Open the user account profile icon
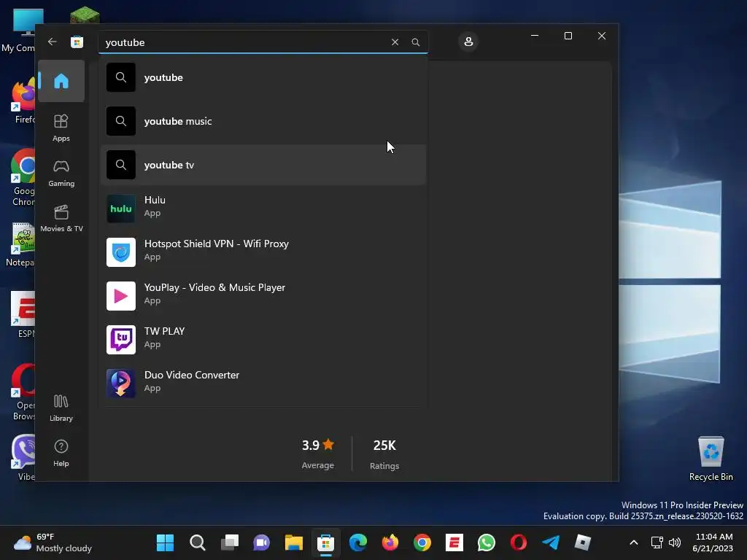Viewport: 747px width, 560px height. [468, 42]
